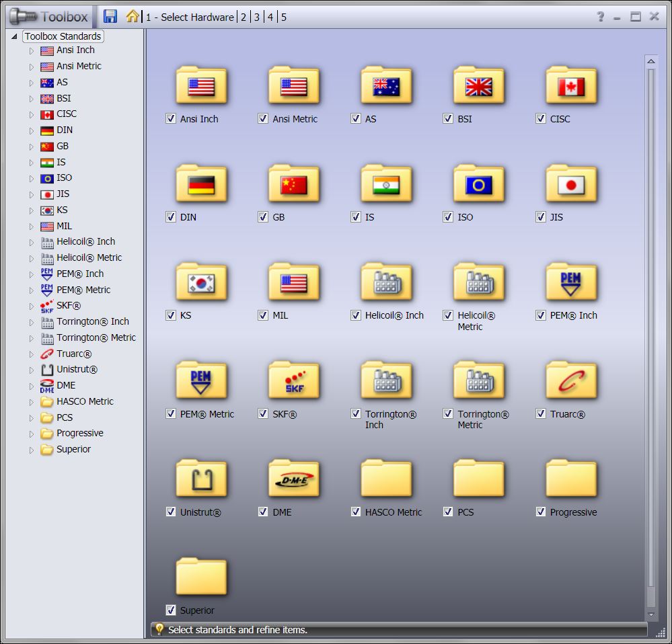Image resolution: width=672 pixels, height=644 pixels.
Task: Open the IS Indian flag folder
Action: 386,184
